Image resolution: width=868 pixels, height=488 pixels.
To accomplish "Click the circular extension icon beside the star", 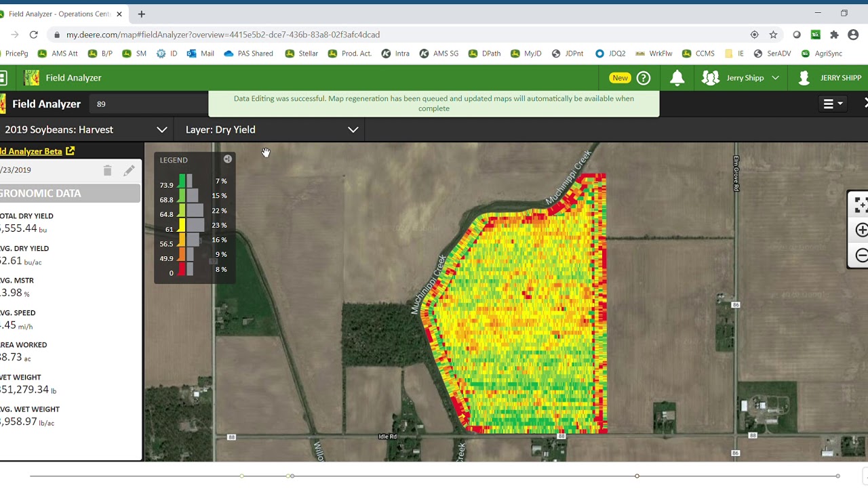I will (x=797, y=35).
